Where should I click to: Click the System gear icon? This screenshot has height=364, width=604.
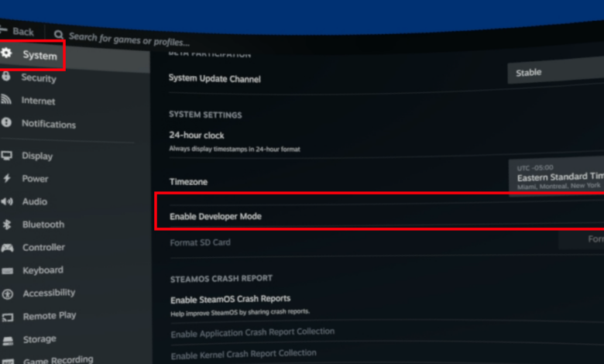(x=6, y=53)
